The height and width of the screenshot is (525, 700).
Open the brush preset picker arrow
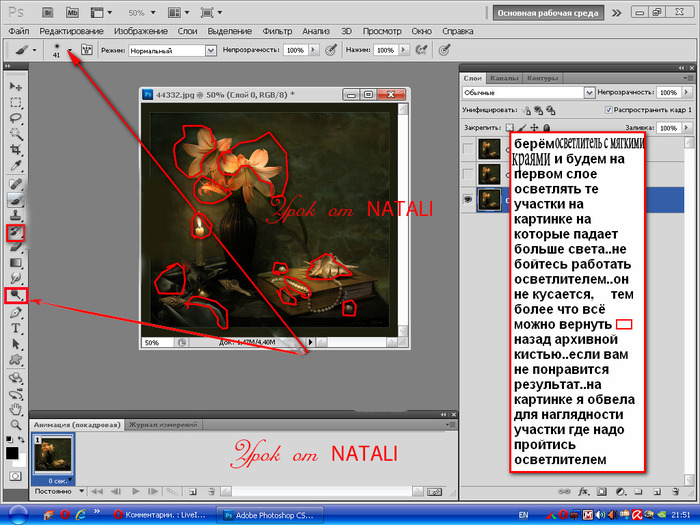70,50
